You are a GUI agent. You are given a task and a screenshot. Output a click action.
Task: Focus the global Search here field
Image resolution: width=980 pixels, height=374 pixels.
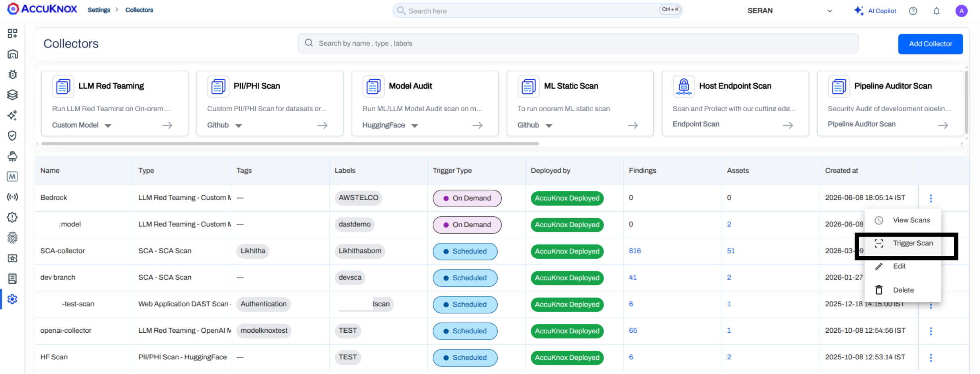(537, 11)
